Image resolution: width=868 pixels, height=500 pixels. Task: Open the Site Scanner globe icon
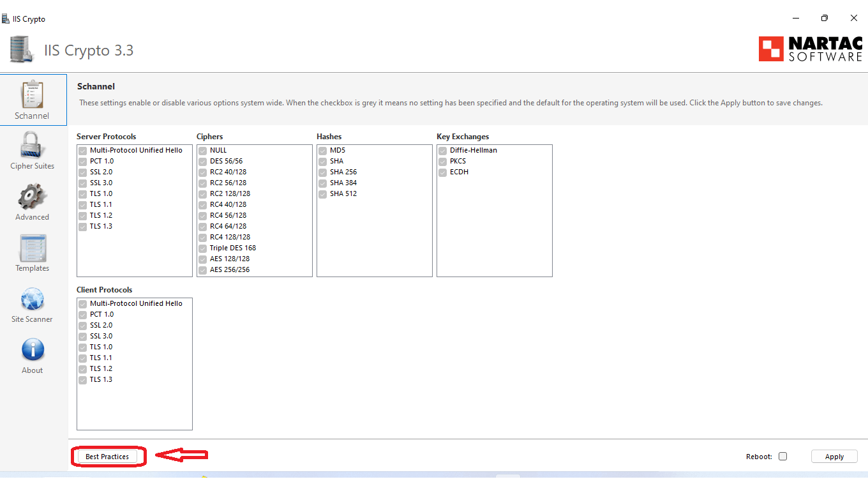click(x=33, y=299)
